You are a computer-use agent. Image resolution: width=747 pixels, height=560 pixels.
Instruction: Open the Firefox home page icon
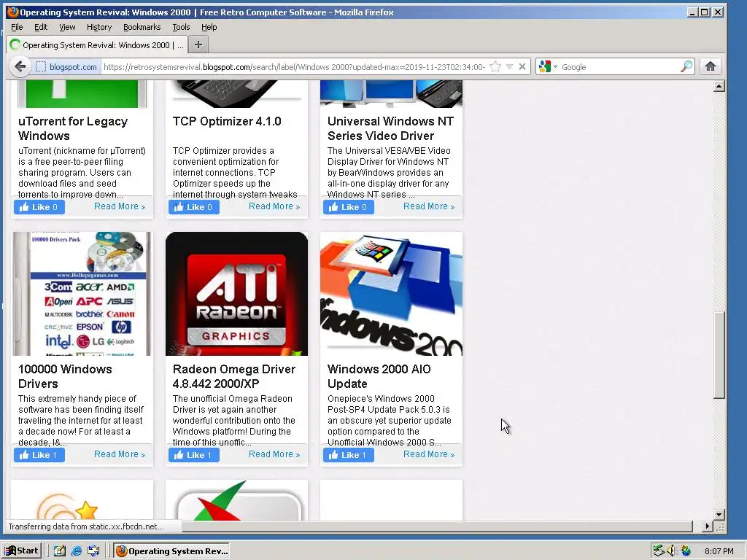[x=711, y=66]
